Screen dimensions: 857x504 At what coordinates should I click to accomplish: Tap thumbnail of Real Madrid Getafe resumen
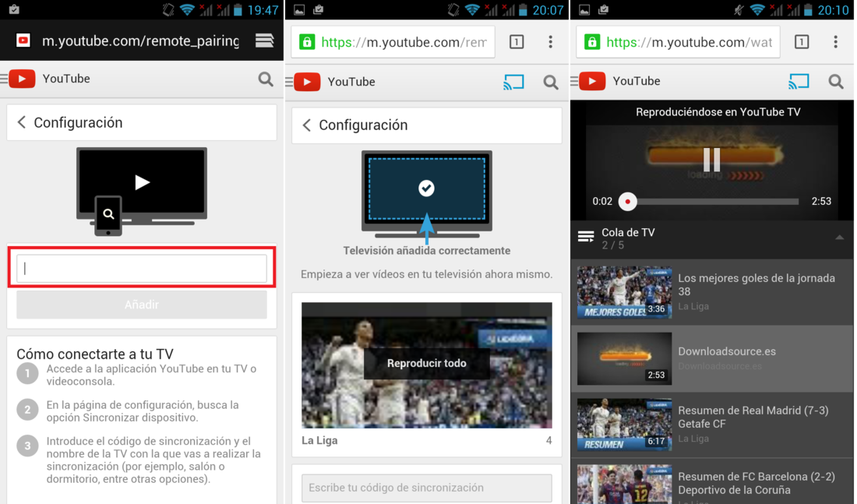[x=625, y=425]
